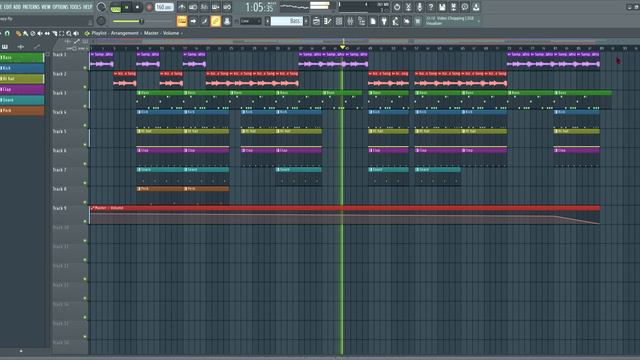This screenshot has height=360, width=640.
Task: Open the Channel rack icon
Action: pos(339,21)
